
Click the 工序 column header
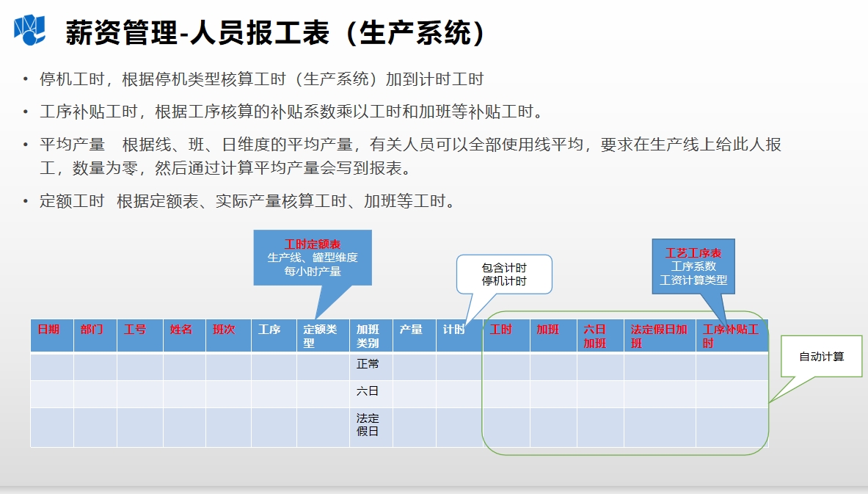[x=274, y=335]
